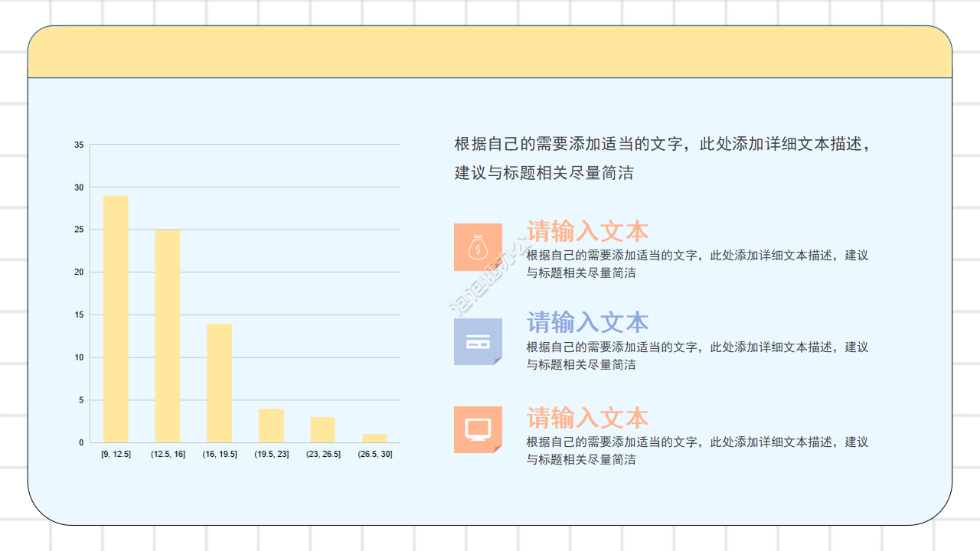
Task: Click the orange money bag icon
Action: pyautogui.click(x=478, y=247)
